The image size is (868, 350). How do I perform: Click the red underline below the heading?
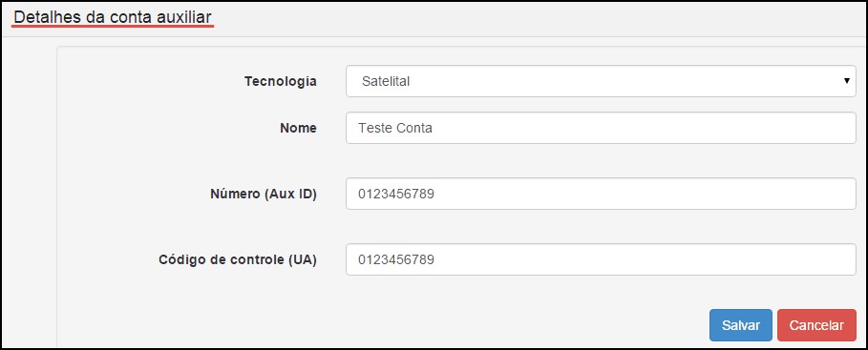[114, 26]
